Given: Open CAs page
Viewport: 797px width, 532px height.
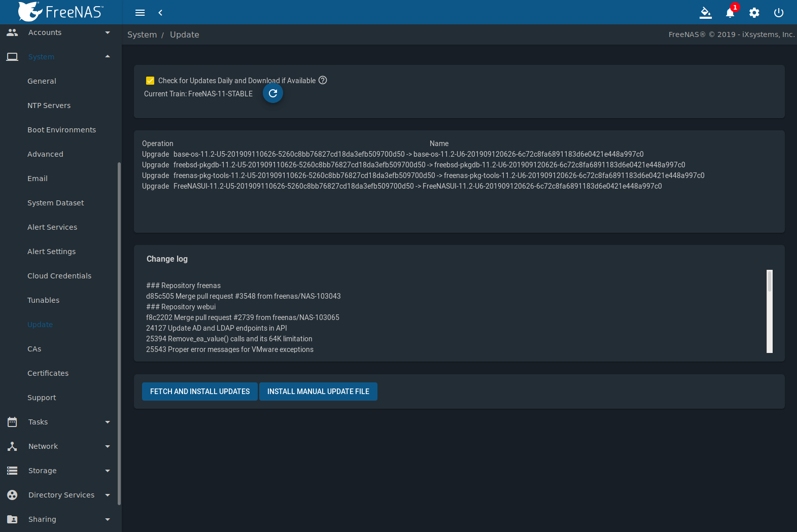Looking at the screenshot, I should 34,349.
